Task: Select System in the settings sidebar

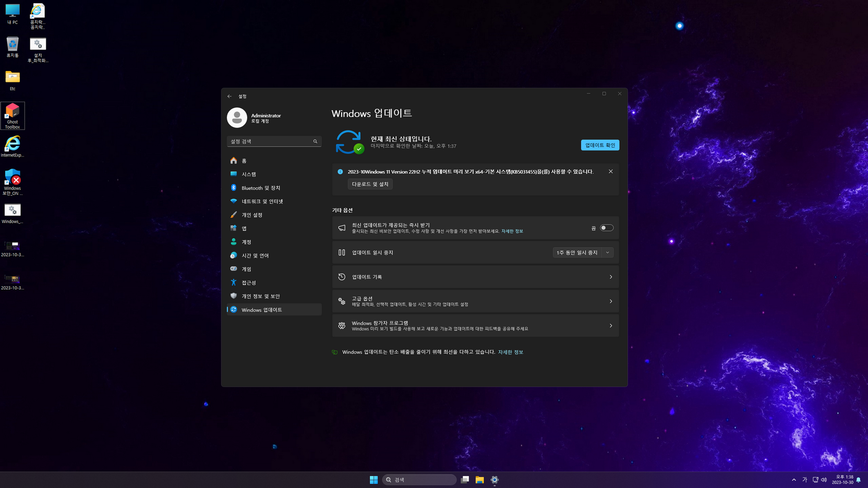Action: (274, 174)
